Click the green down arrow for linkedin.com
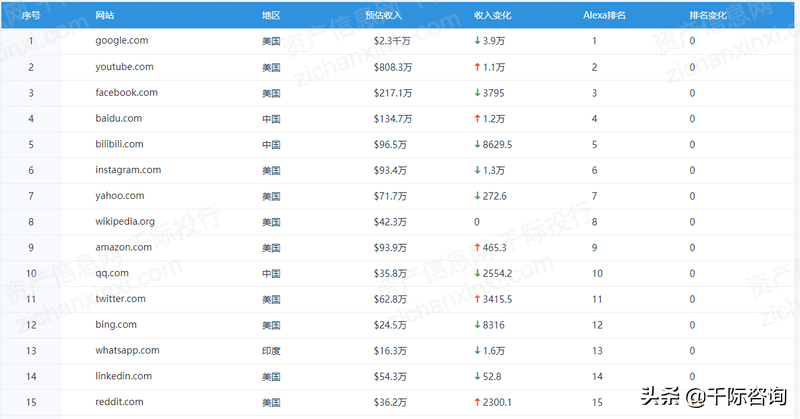 (477, 376)
